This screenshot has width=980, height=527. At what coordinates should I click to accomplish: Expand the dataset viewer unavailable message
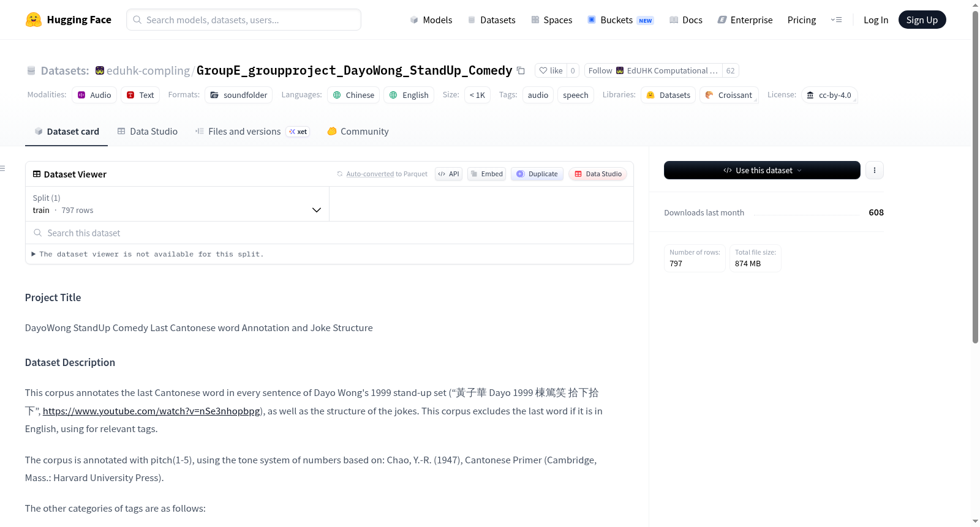coord(148,254)
